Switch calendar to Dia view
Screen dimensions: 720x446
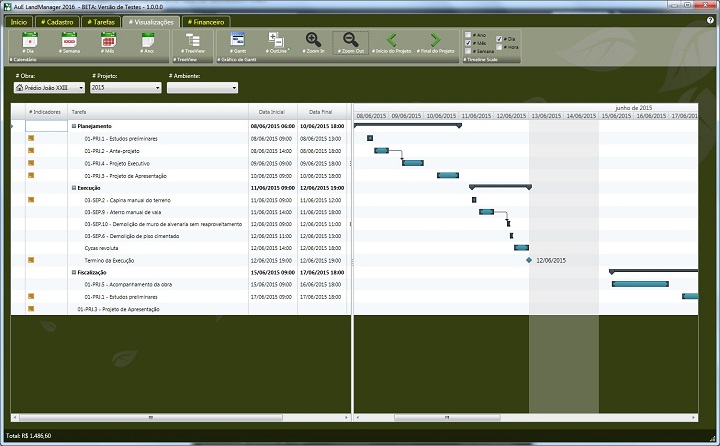pyautogui.click(x=30, y=42)
